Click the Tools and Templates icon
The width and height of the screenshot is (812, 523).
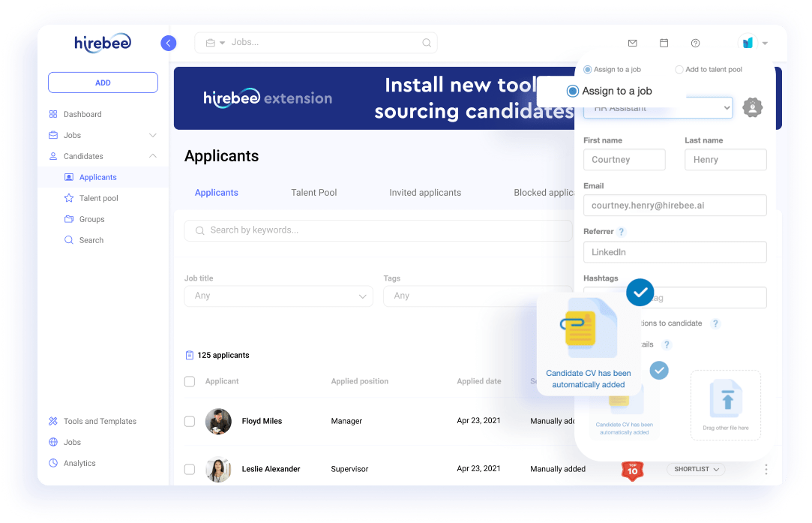pyautogui.click(x=52, y=421)
